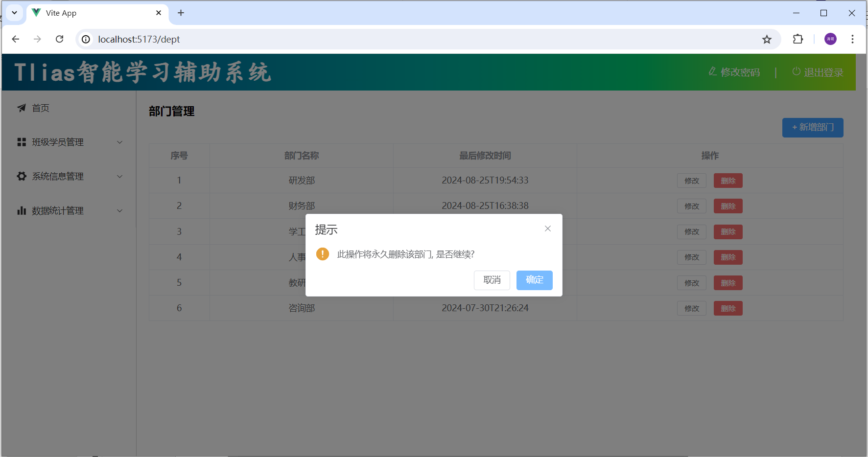Click the 新增部门 button
The image size is (868, 457).
click(812, 127)
